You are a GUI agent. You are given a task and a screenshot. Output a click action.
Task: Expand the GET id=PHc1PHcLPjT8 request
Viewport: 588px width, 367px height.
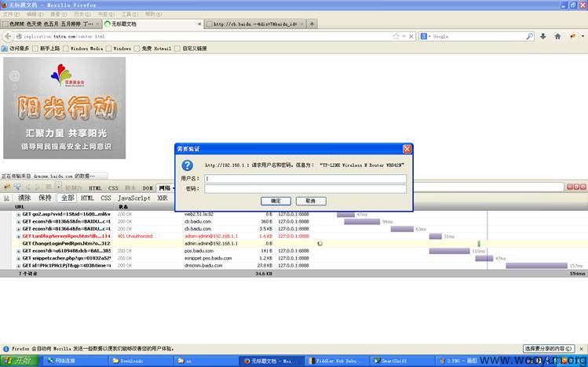18,266
